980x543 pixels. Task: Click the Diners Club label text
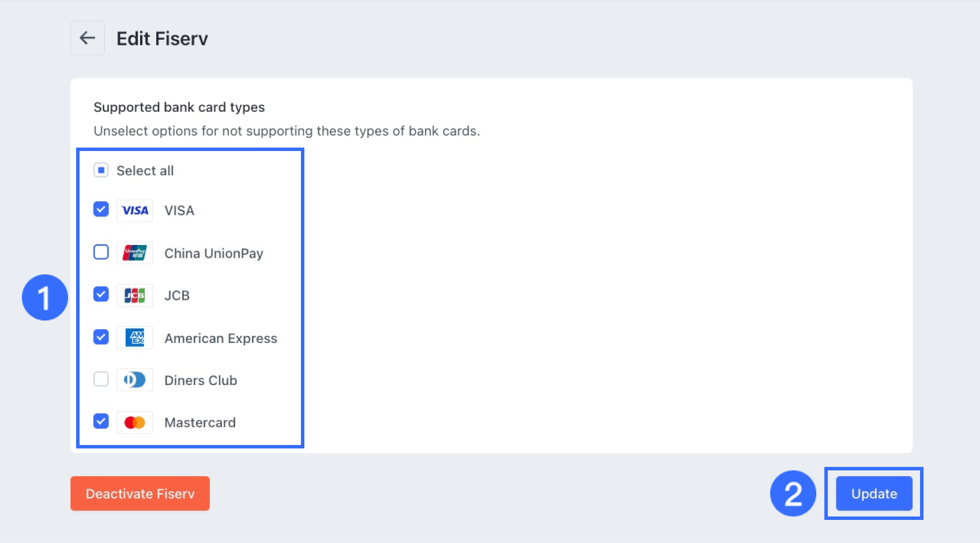(201, 380)
